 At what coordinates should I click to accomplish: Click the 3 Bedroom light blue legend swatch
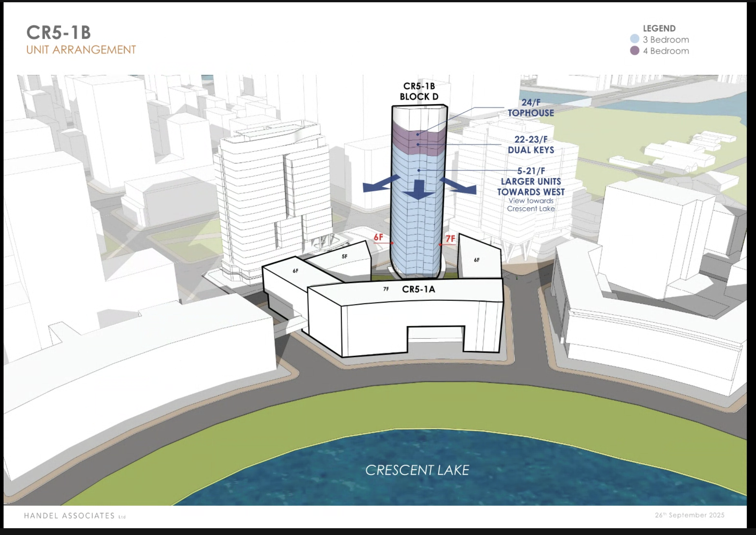634,39
